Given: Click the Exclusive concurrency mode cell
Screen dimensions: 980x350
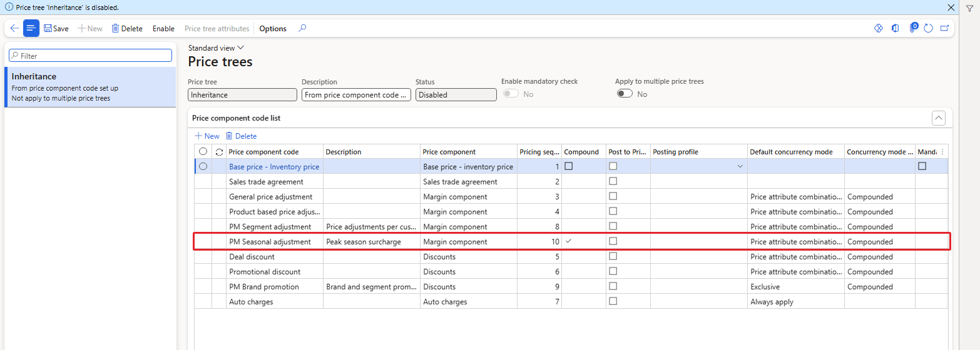Looking at the screenshot, I should coord(796,287).
